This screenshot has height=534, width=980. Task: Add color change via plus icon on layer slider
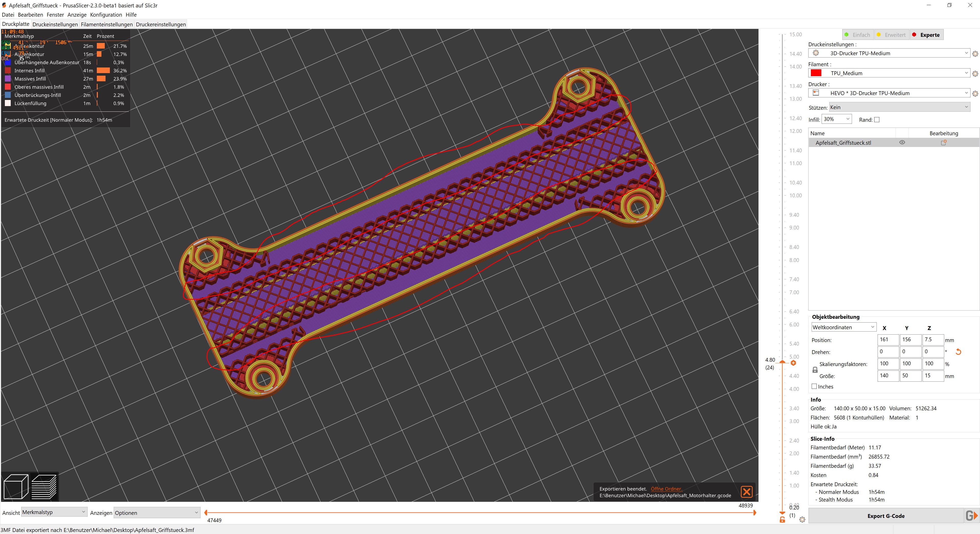(793, 363)
